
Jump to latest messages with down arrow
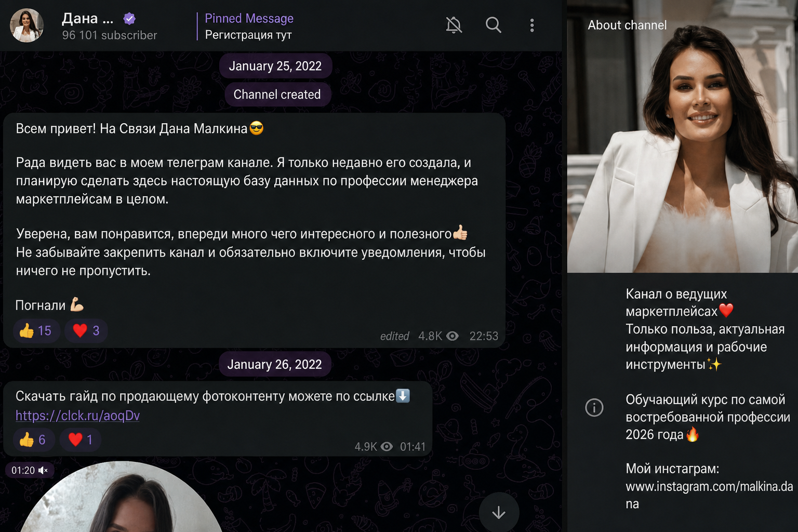(499, 513)
